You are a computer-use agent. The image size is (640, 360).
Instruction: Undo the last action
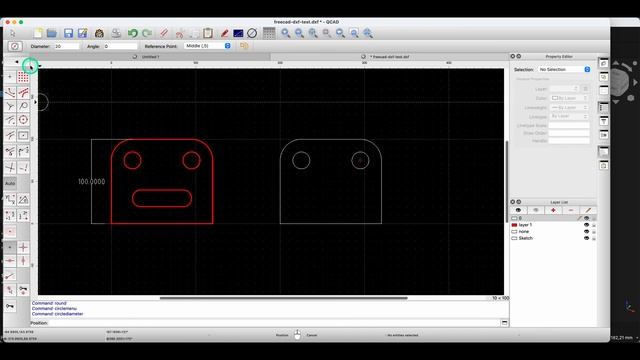[132, 33]
